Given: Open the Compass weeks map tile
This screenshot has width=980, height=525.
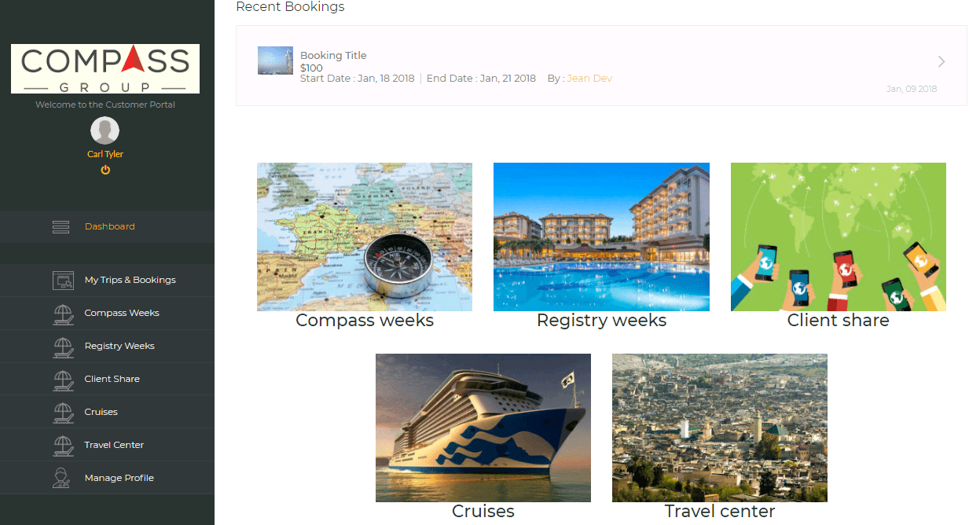Looking at the screenshot, I should pos(365,237).
